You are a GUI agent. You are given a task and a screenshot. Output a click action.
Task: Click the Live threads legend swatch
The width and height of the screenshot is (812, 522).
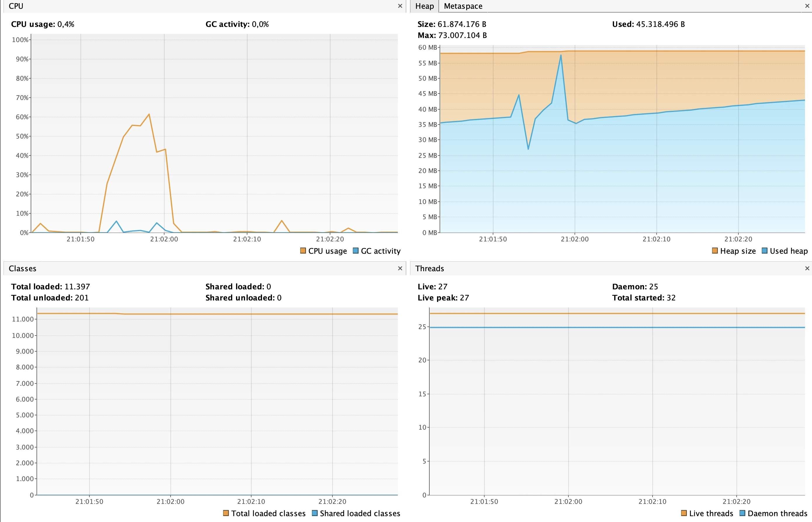point(684,513)
